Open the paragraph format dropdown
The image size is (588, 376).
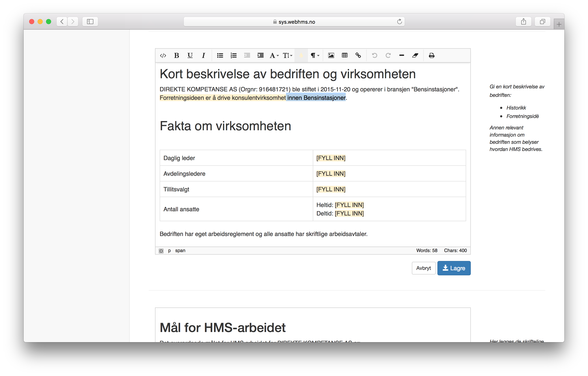point(314,55)
